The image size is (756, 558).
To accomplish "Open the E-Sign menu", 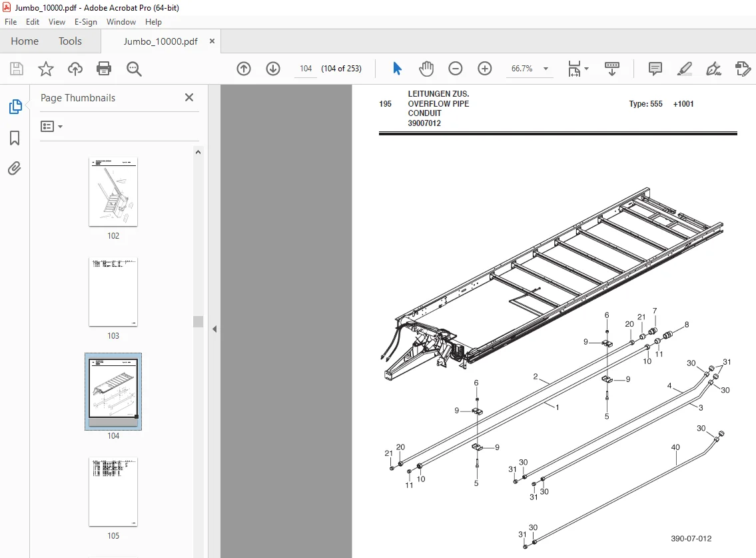I will [85, 22].
